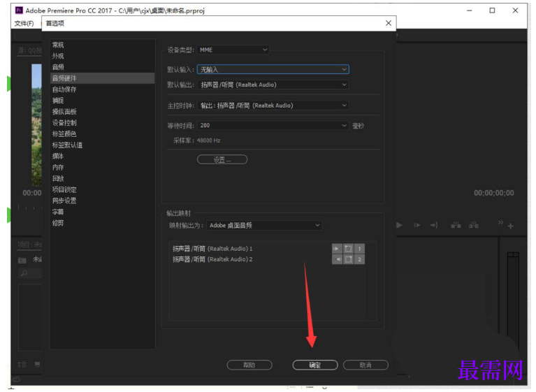Viewport: 536px width, 392px height.
Task: Click the 设置... button
Action: tap(222, 159)
